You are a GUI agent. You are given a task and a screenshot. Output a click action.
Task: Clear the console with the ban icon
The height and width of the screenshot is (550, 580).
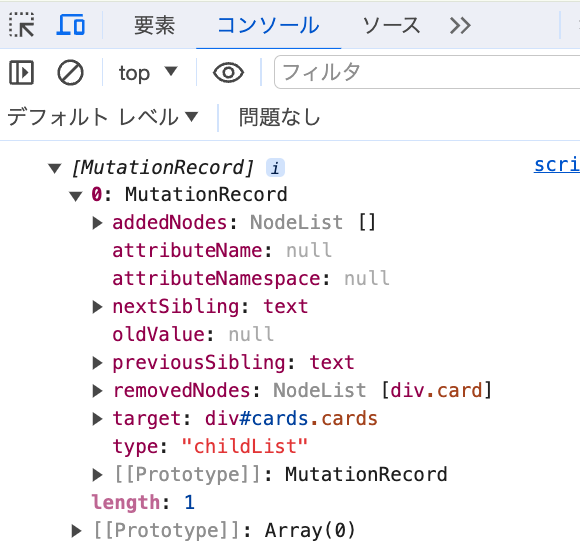point(70,72)
